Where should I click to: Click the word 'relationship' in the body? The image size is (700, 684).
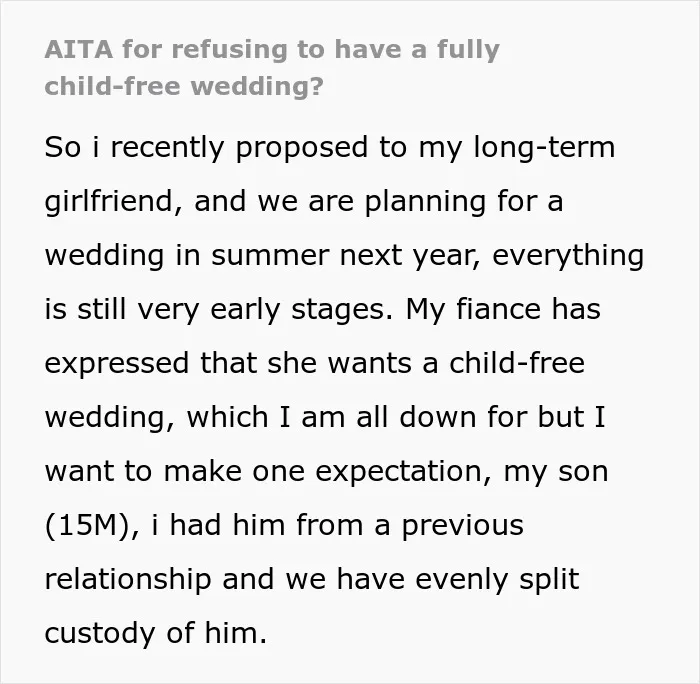point(128,580)
